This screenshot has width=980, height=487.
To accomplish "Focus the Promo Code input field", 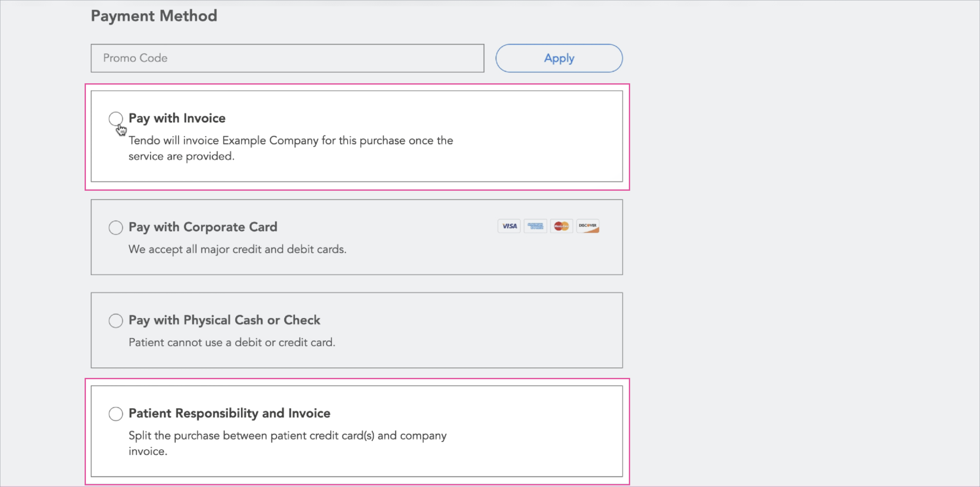I will (287, 58).
